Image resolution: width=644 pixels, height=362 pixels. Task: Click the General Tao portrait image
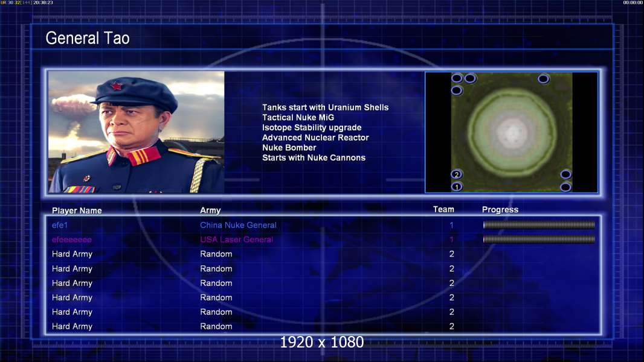point(137,132)
